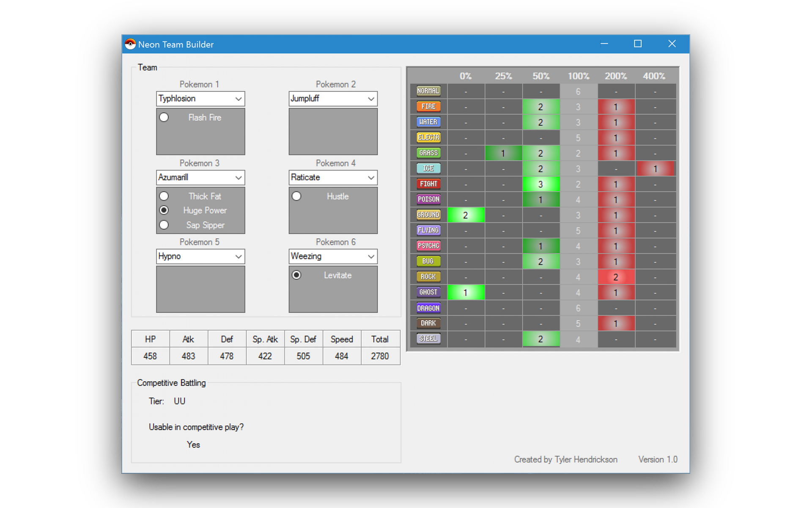Select Hustle ability for Raticate
This screenshot has width=812, height=508.
click(296, 196)
